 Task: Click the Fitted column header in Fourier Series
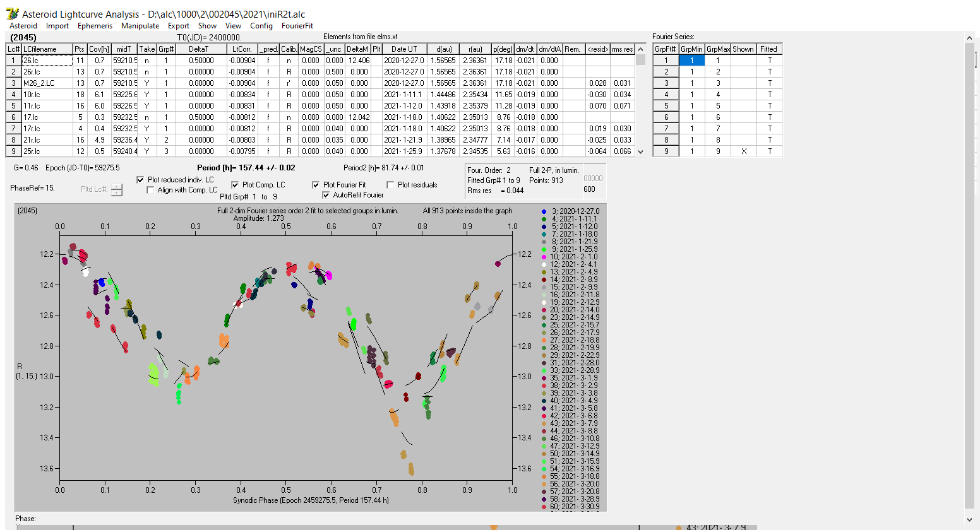point(768,49)
